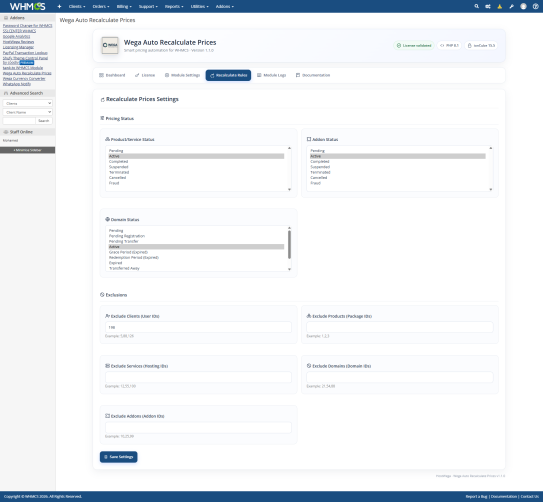The height and width of the screenshot is (502, 543).
Task: Click the Pricing Status section icon
Action: (x=102, y=118)
